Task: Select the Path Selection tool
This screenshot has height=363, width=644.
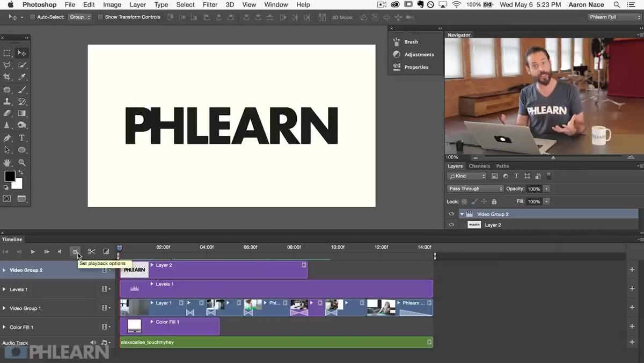Action: [7, 150]
